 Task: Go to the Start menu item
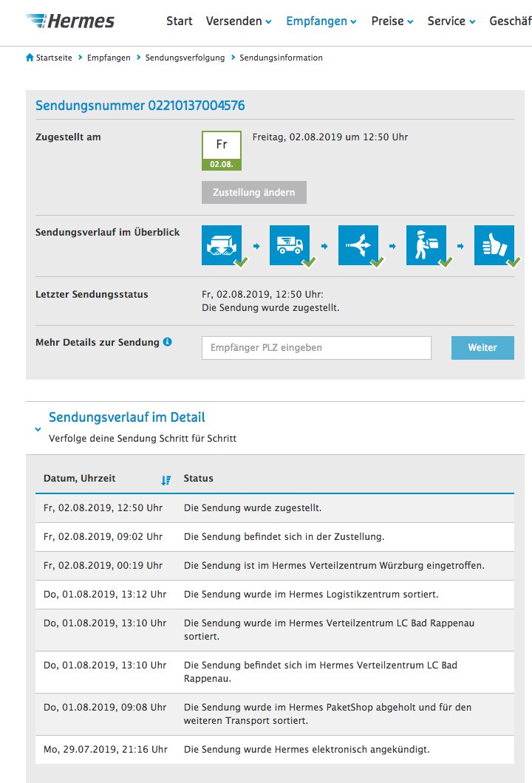(180, 21)
